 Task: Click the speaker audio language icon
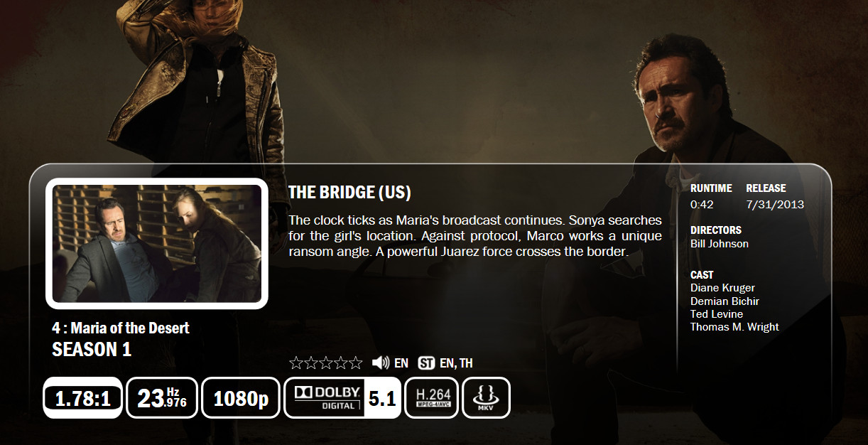click(x=380, y=363)
